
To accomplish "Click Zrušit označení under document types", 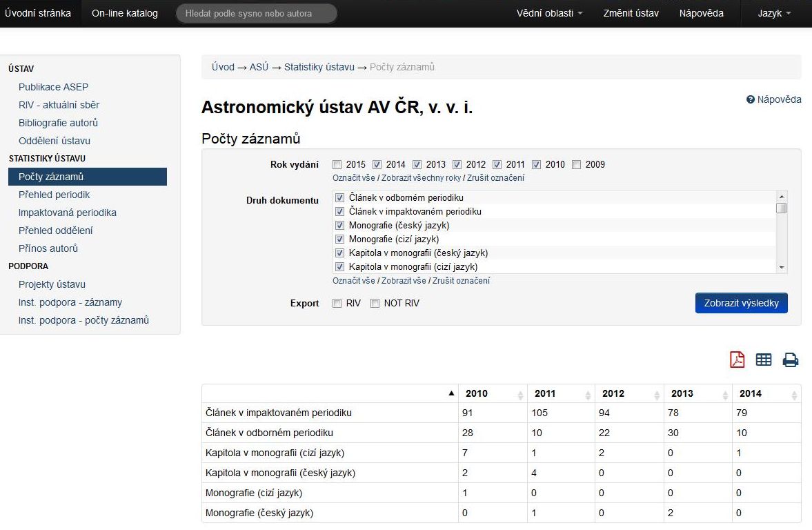I will 462,281.
